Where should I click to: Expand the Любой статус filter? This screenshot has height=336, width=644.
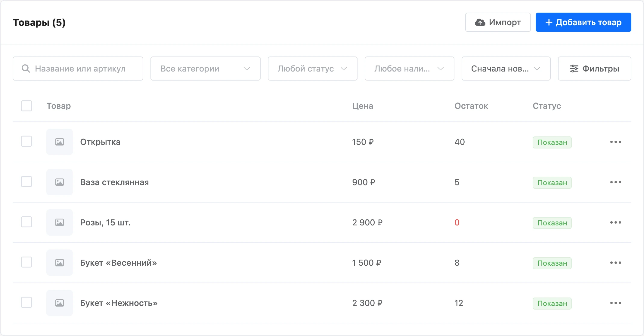click(313, 69)
